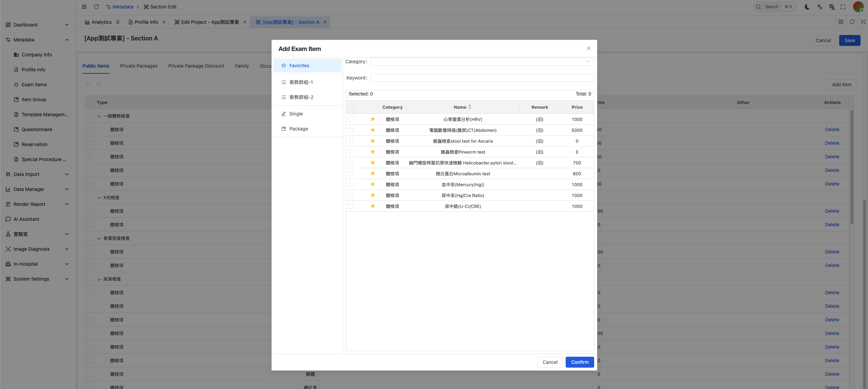868x389 pixels.
Task: Expand the Data Manager sidebar group
Action: 67,189
